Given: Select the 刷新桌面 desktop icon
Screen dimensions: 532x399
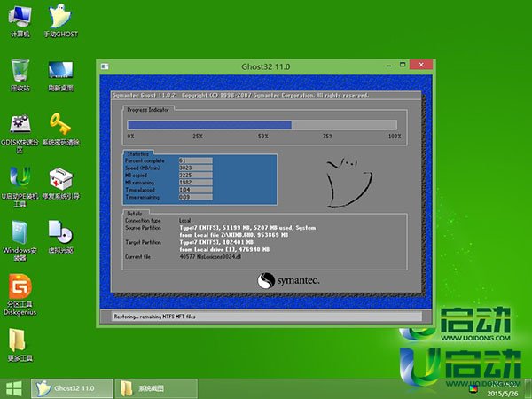Looking at the screenshot, I should (60, 75).
